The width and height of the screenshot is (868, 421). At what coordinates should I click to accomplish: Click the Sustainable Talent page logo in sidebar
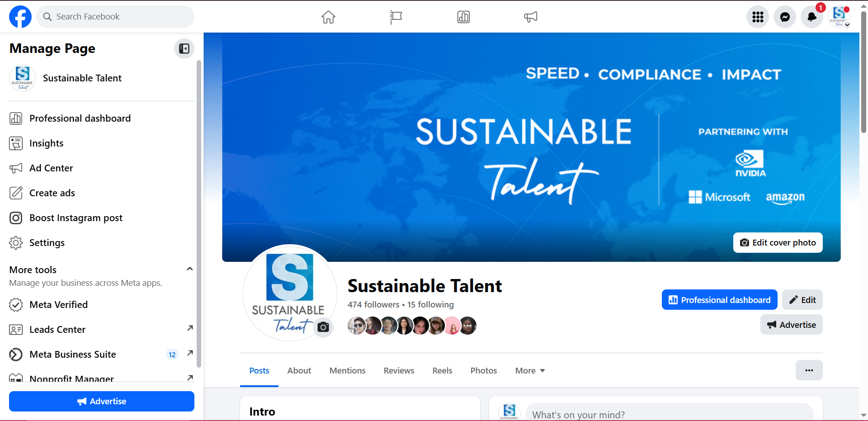pos(23,78)
